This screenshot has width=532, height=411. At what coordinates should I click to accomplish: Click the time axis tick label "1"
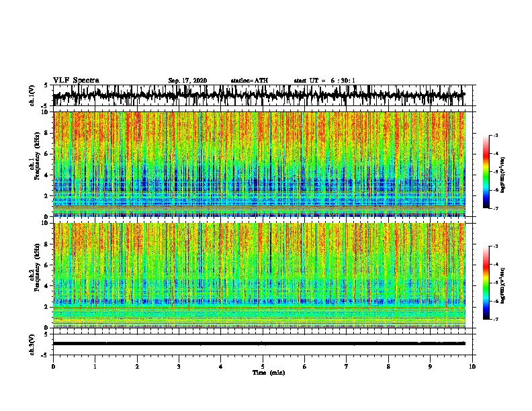[x=95, y=367]
